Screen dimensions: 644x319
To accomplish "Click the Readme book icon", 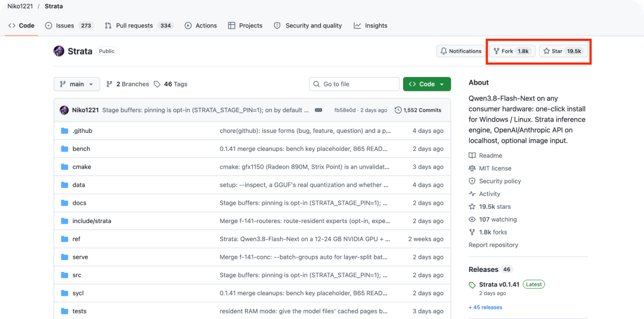I will (472, 156).
